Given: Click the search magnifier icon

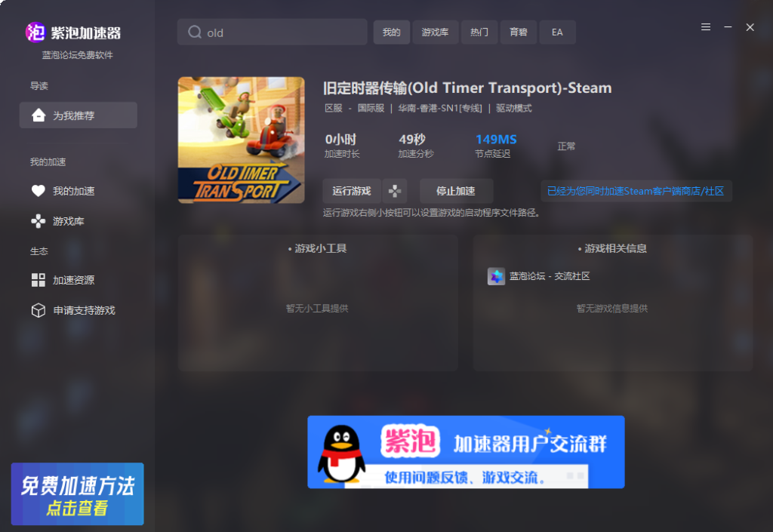Looking at the screenshot, I should click(195, 32).
